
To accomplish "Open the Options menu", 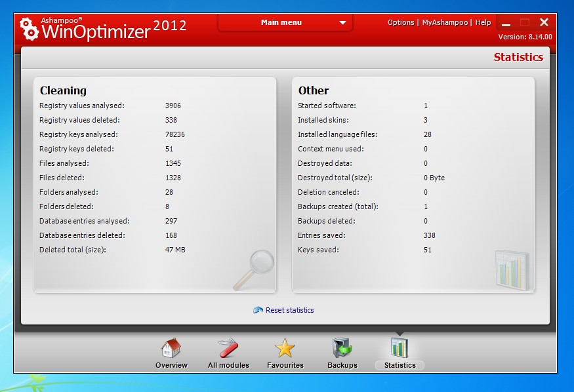I will pyautogui.click(x=401, y=22).
